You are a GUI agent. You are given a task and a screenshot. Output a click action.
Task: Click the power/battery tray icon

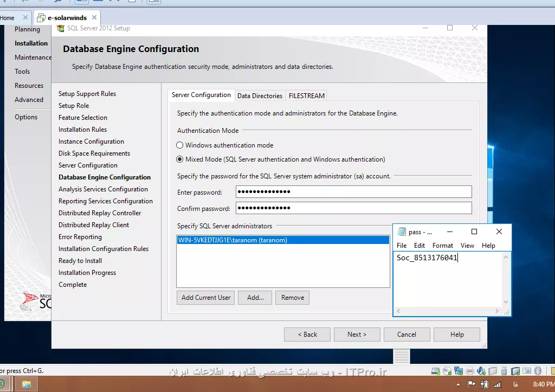click(x=485, y=384)
